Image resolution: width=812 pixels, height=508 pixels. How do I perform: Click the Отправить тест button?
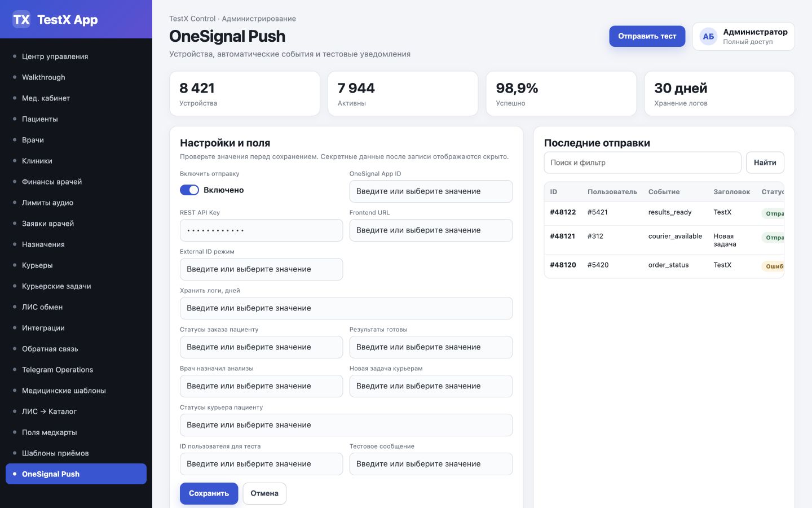point(647,36)
